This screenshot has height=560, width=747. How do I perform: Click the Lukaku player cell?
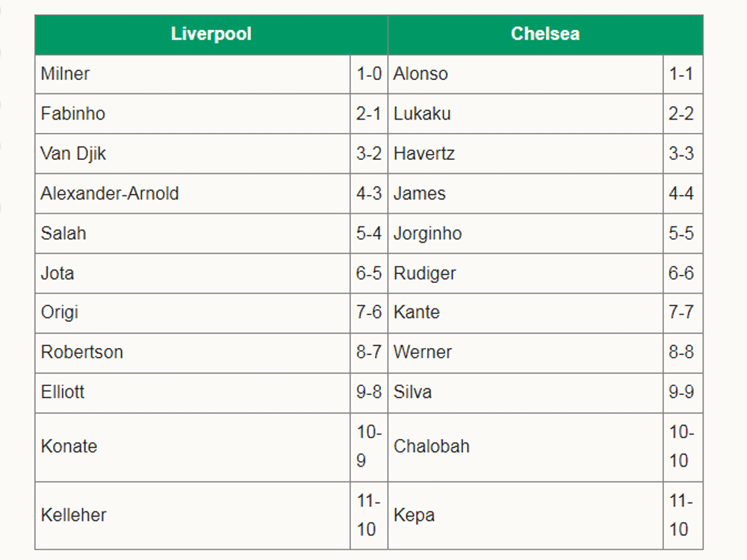pos(525,113)
